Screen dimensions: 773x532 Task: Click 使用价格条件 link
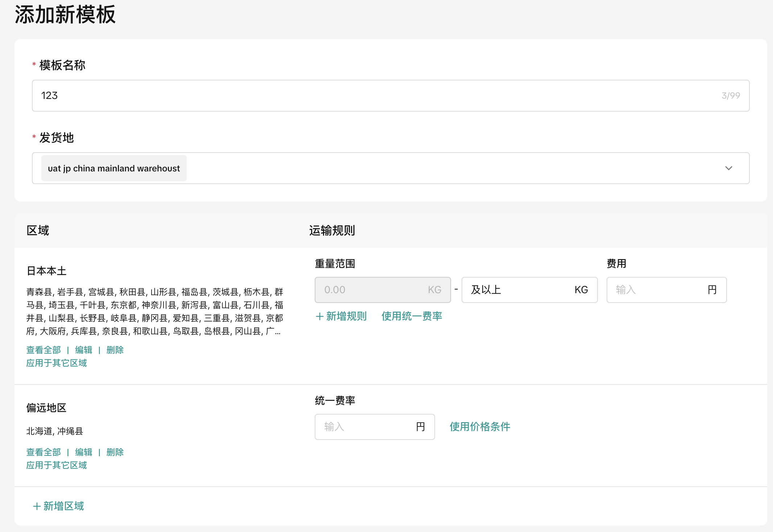click(x=480, y=427)
